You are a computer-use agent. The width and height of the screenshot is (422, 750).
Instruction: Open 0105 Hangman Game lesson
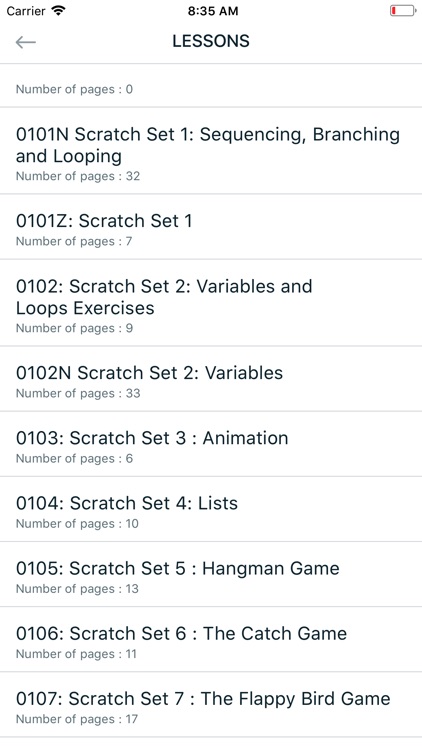pos(211,574)
